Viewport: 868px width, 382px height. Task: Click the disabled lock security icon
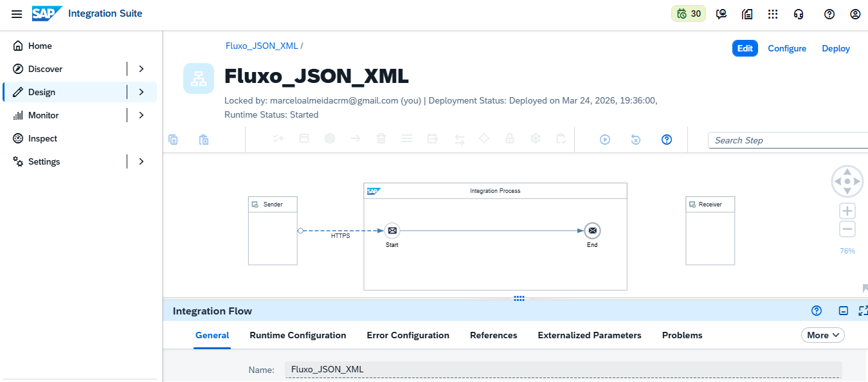click(510, 139)
